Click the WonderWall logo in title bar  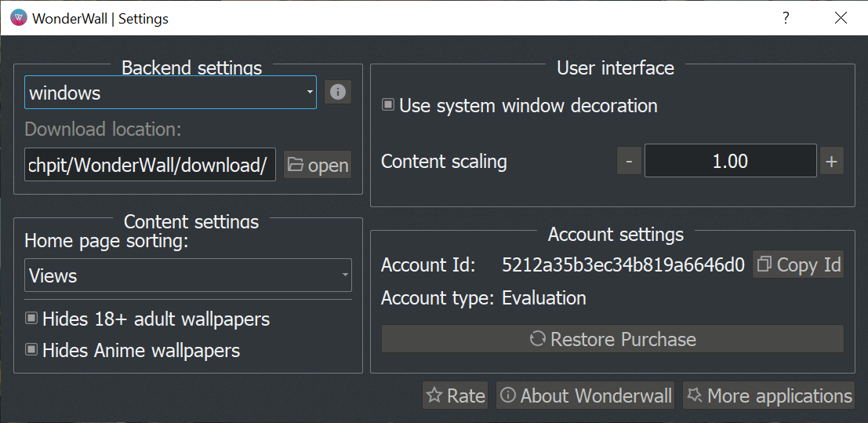point(18,18)
